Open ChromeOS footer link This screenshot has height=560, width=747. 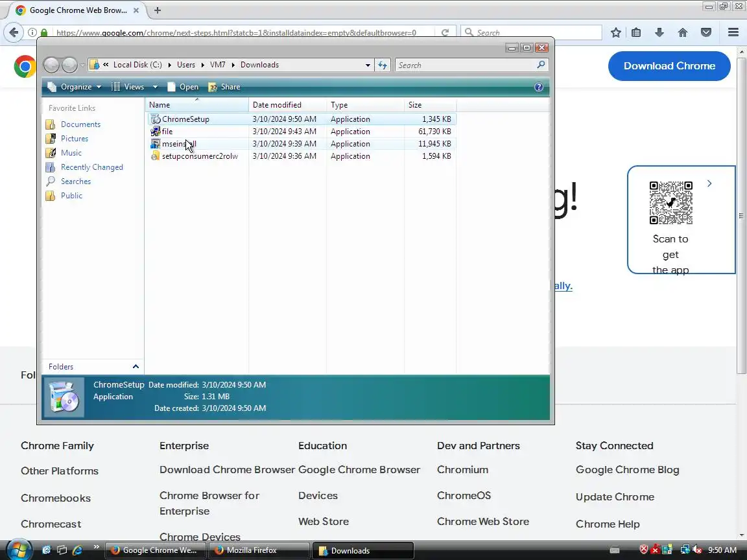pyautogui.click(x=464, y=495)
